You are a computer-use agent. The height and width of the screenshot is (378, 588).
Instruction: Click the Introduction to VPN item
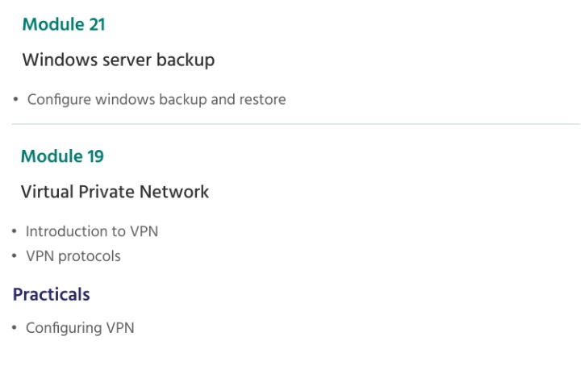click(92, 231)
